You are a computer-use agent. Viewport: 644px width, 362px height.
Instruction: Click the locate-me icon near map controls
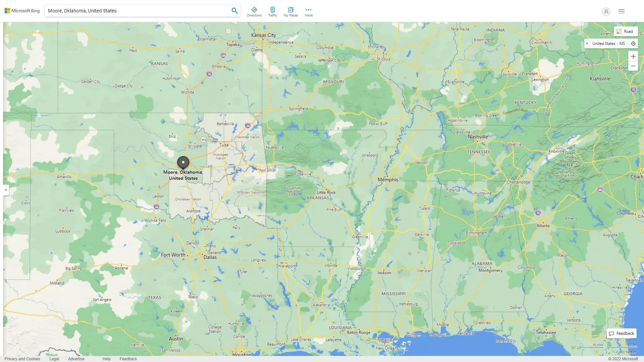point(633,43)
